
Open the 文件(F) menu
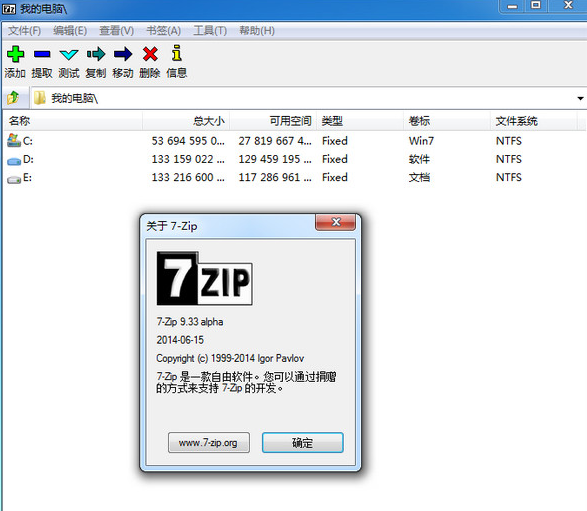(x=24, y=31)
